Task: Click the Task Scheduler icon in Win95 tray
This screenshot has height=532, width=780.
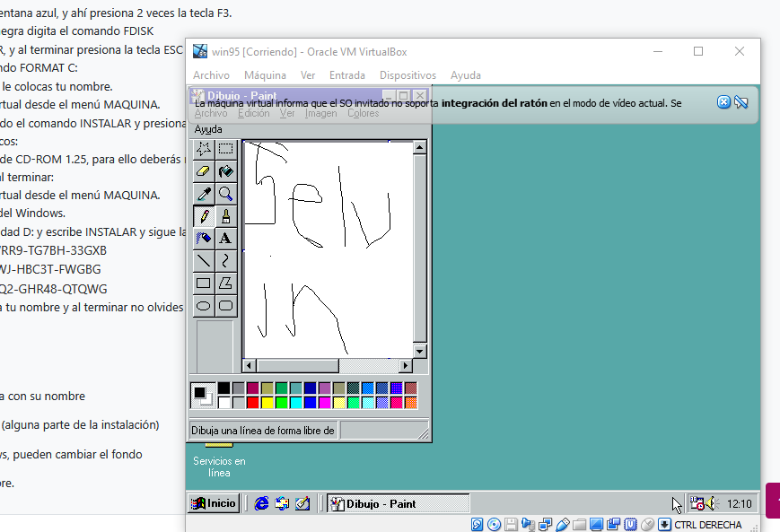Action: pos(697,503)
